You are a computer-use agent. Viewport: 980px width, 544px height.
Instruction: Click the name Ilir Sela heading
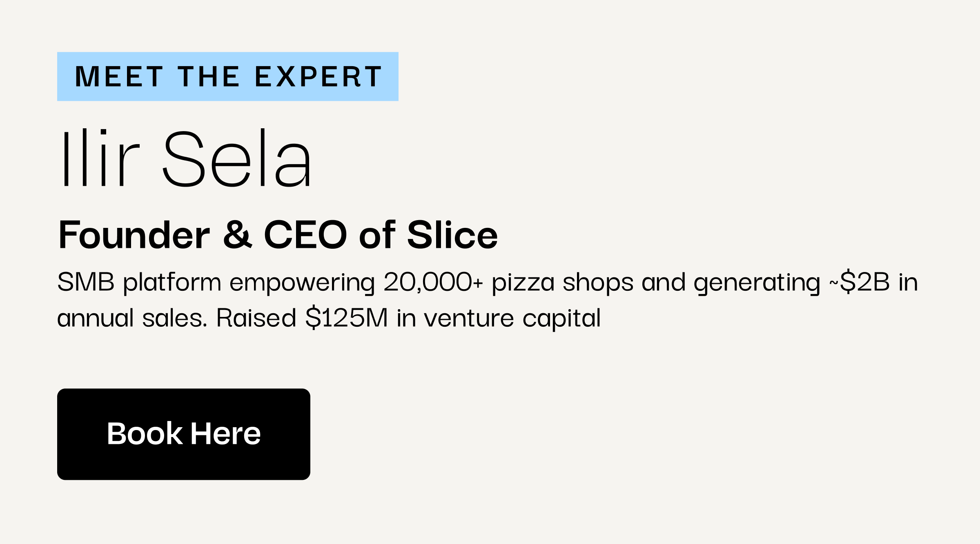pos(186,158)
